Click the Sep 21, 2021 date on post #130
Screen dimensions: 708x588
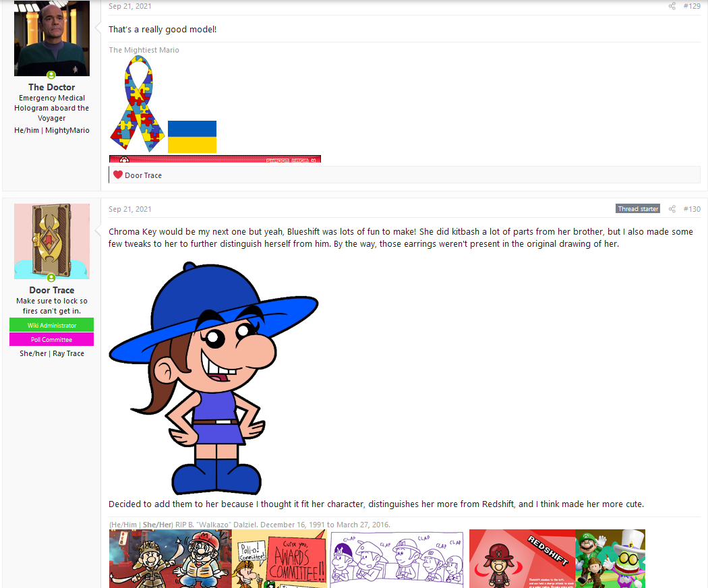tap(130, 208)
